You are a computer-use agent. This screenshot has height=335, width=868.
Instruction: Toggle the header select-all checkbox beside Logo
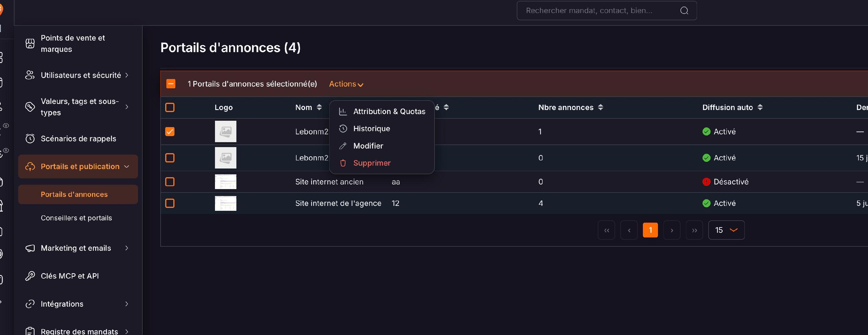coord(170,107)
